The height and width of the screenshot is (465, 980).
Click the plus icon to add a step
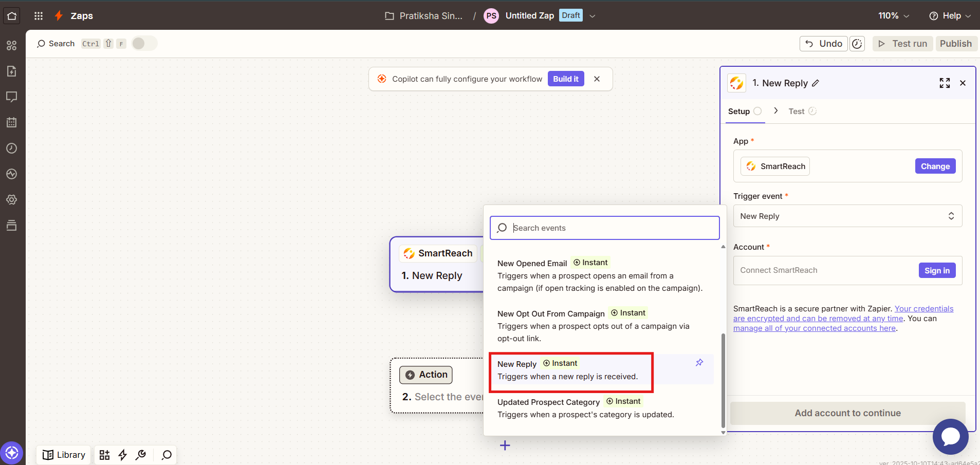[x=505, y=445]
